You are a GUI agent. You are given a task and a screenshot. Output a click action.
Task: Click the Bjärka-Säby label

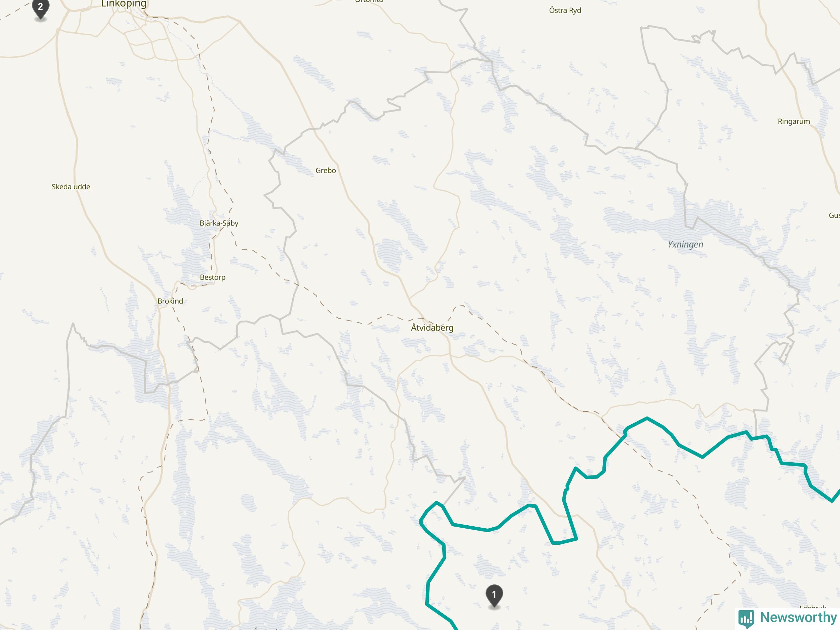pos(219,223)
